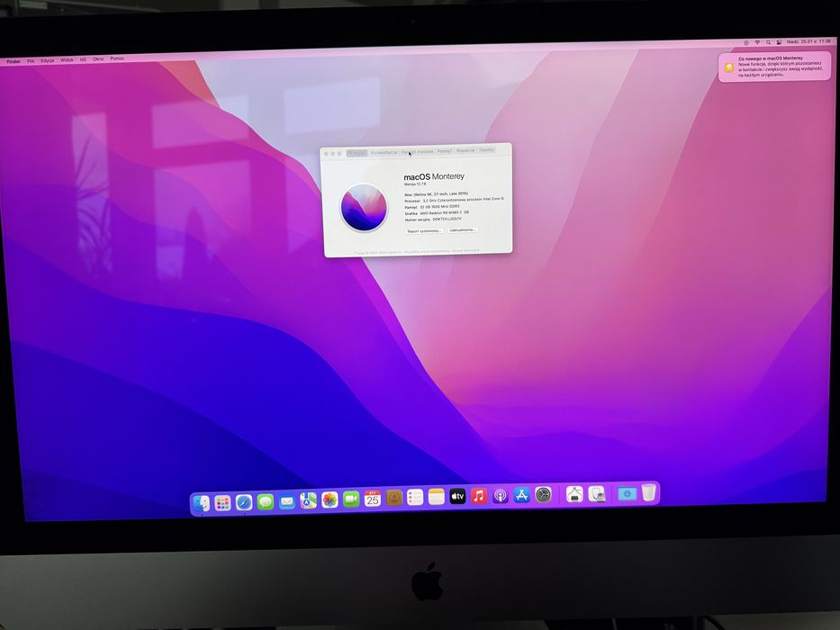Viewport: 840px width, 630px height.
Task: Select the Przegląd tab in About window
Action: 357,153
